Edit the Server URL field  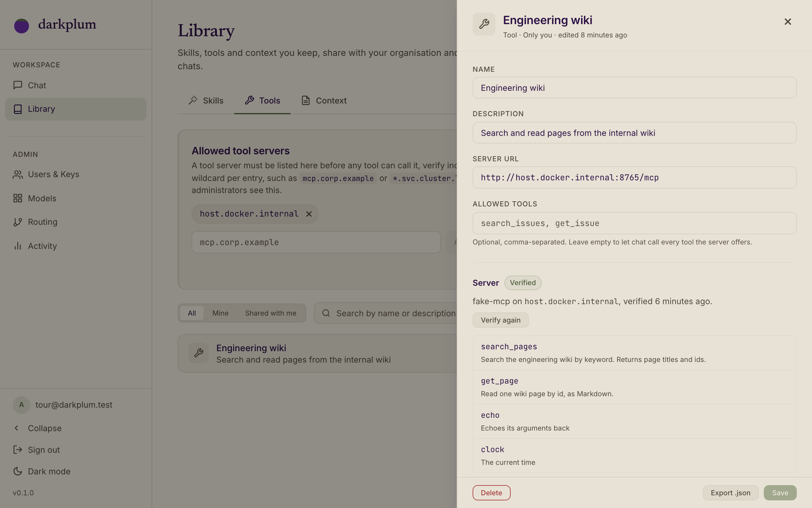(634, 177)
